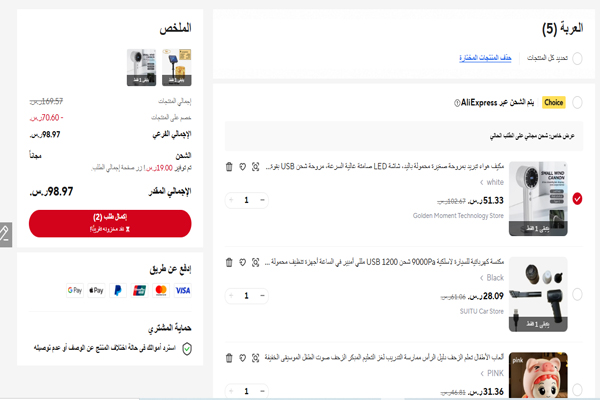This screenshot has width=600, height=400.
Task: Open the pink pig toy thumbnail
Action: 538,375
